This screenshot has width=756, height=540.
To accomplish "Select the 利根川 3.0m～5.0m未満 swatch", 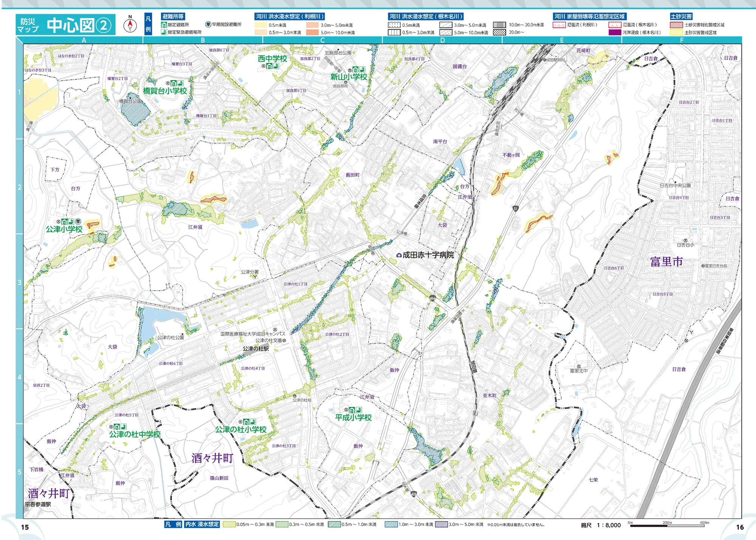I will click(x=312, y=25).
